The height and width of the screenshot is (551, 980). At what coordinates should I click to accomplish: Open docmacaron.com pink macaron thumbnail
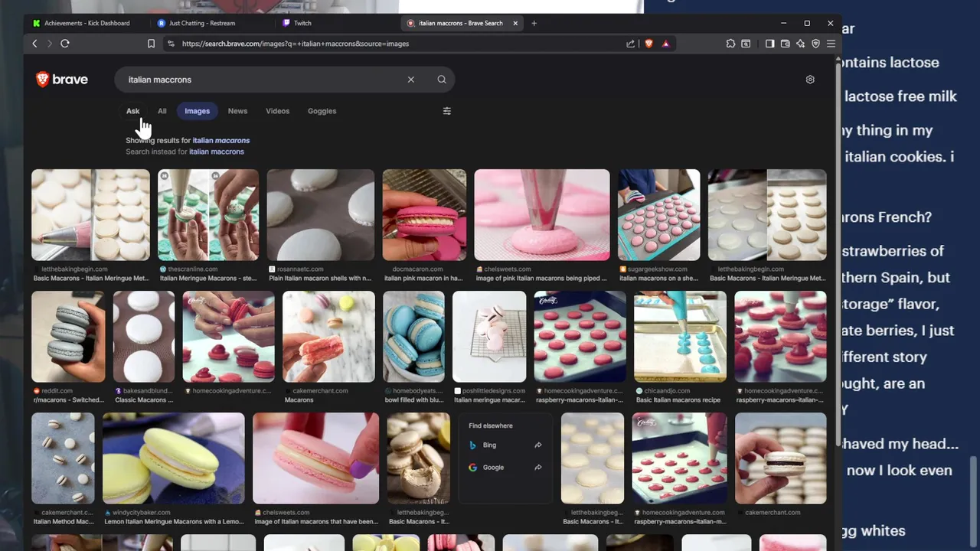pos(424,215)
